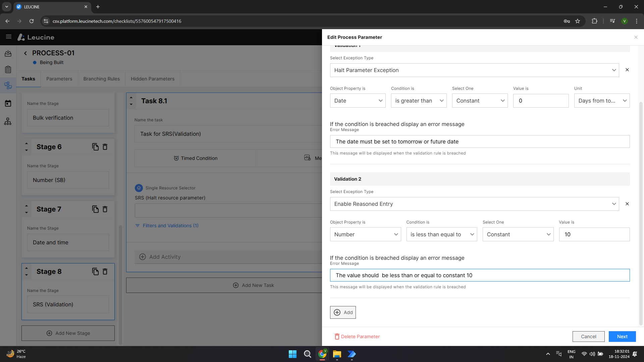Open the Number object property dropdown
Screen dimensions: 644x362
pos(365,234)
